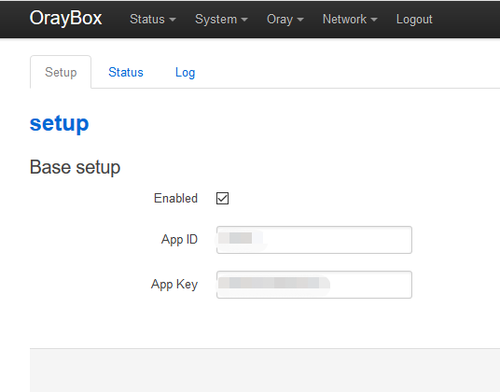Click the App Key label
The image size is (500, 392).
pyautogui.click(x=174, y=284)
